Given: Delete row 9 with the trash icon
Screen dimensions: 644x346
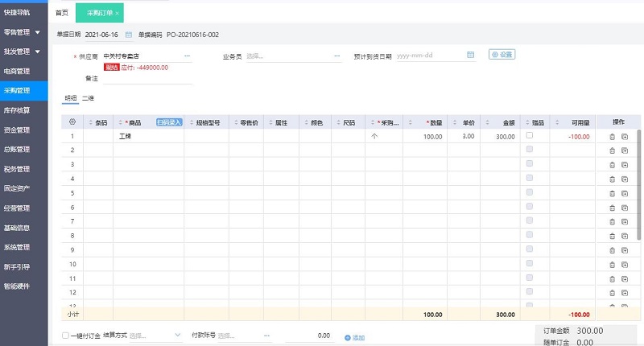Looking at the screenshot, I should (x=612, y=250).
